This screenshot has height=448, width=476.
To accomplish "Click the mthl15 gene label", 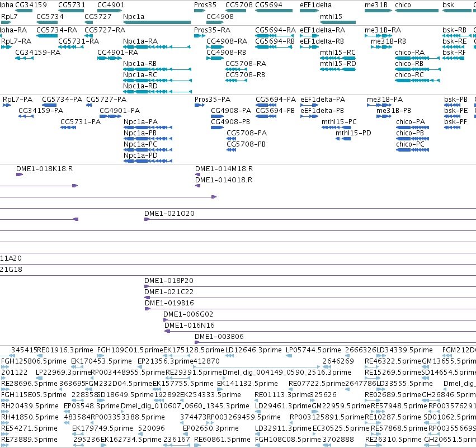I will tap(331, 16).
